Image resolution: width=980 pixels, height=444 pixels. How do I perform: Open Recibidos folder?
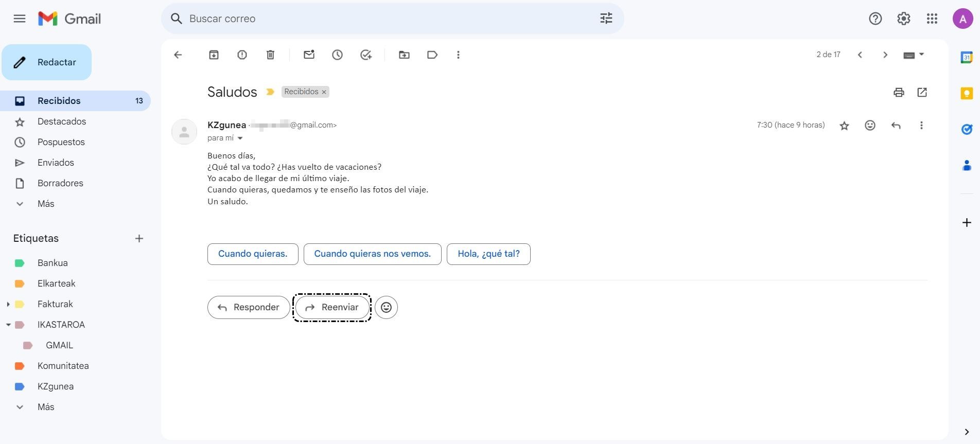(75, 101)
